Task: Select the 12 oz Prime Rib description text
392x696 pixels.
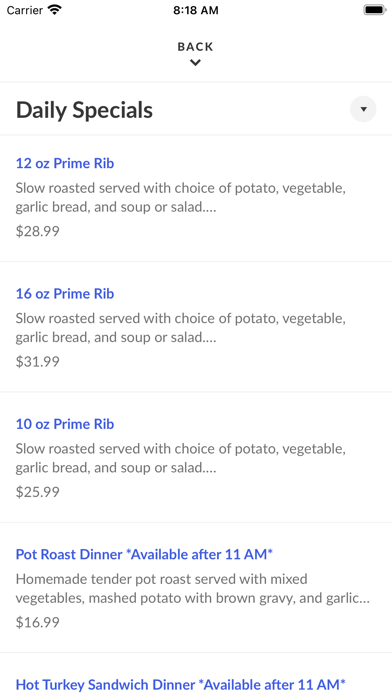Action: click(x=181, y=198)
